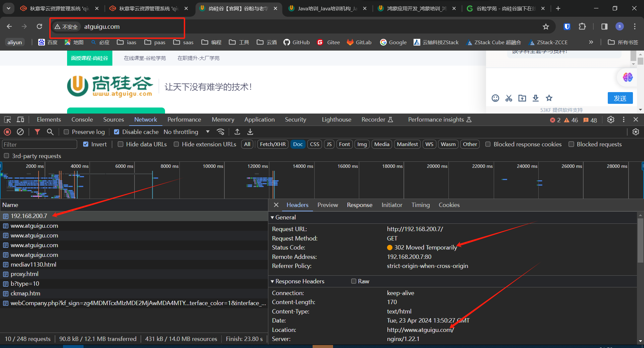Click the record network log button
The height and width of the screenshot is (348, 644).
tap(7, 132)
